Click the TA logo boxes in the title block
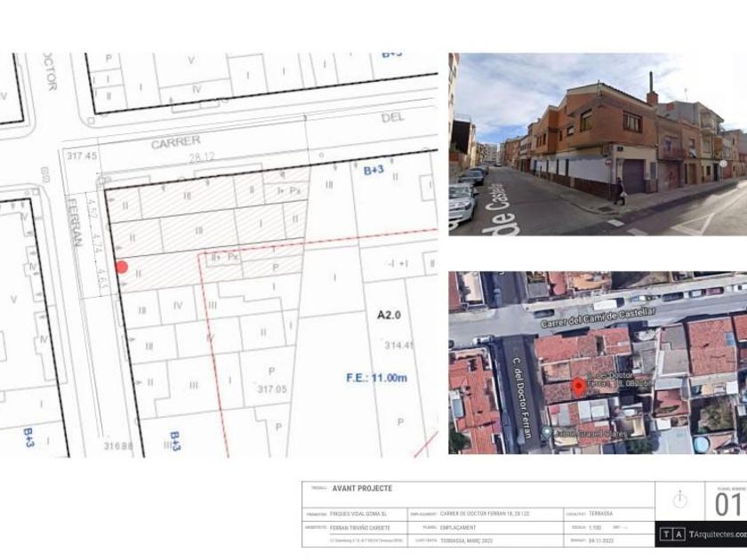The height and width of the screenshot is (560, 747). click(x=673, y=534)
